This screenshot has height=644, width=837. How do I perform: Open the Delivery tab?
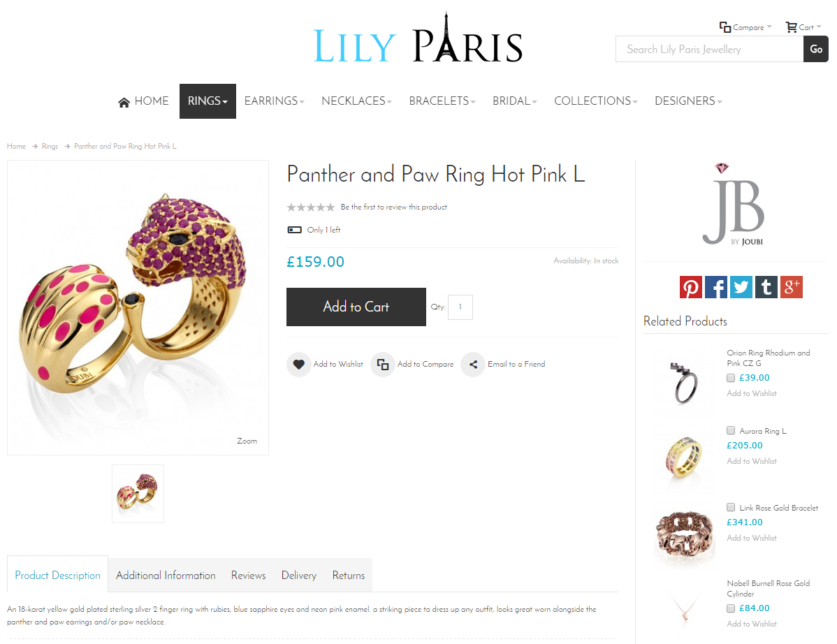pyautogui.click(x=299, y=575)
